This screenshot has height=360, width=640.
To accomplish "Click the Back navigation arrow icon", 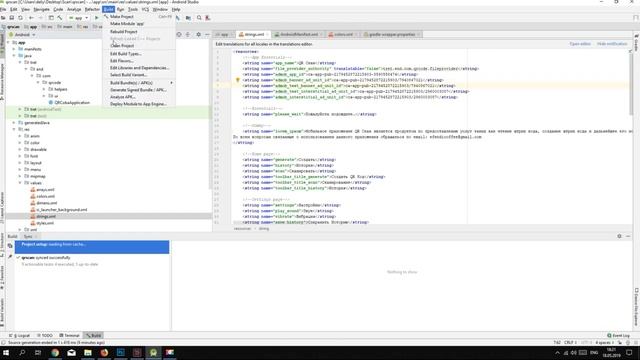I will 31,18.
